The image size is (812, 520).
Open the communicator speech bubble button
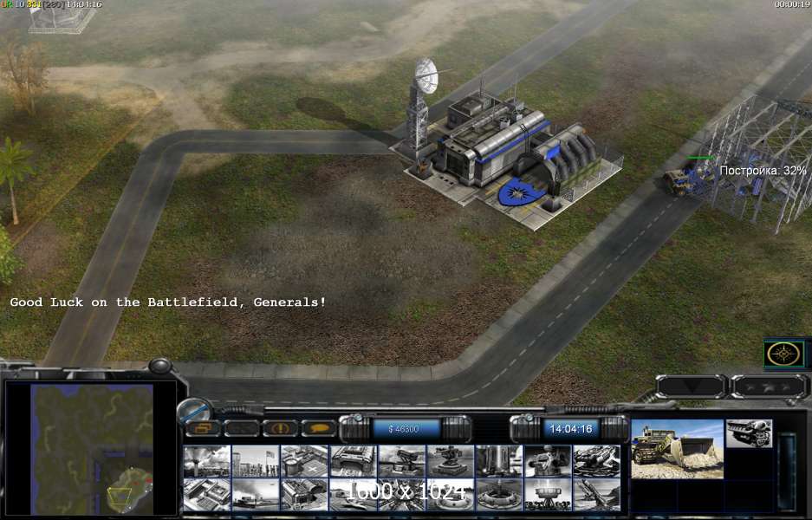click(x=319, y=428)
